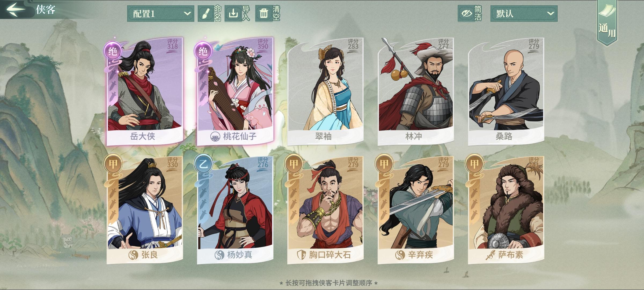This screenshot has width=644, height=290.
Task: Select the 林冲 hero name label
Action: tap(414, 136)
